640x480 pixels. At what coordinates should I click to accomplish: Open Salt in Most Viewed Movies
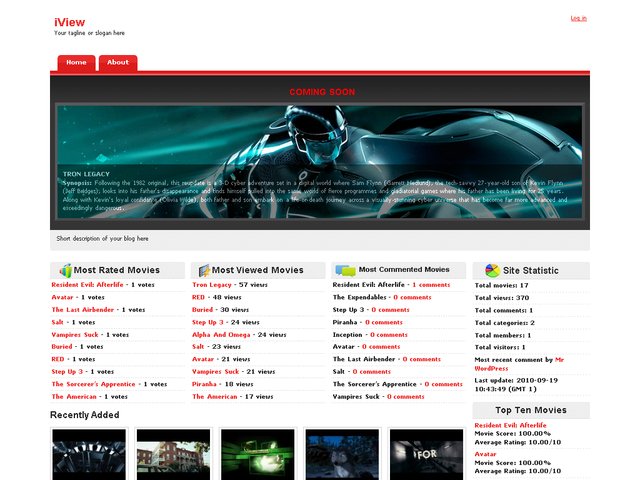[198, 347]
